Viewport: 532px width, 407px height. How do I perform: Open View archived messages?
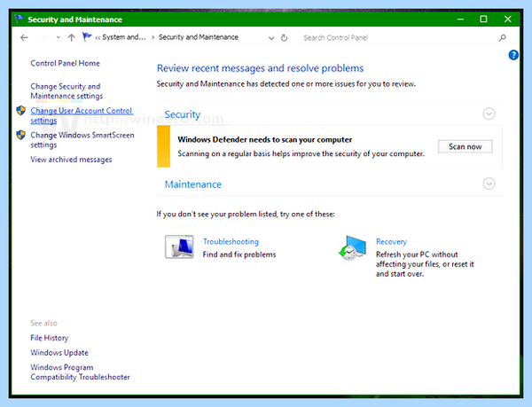(71, 160)
